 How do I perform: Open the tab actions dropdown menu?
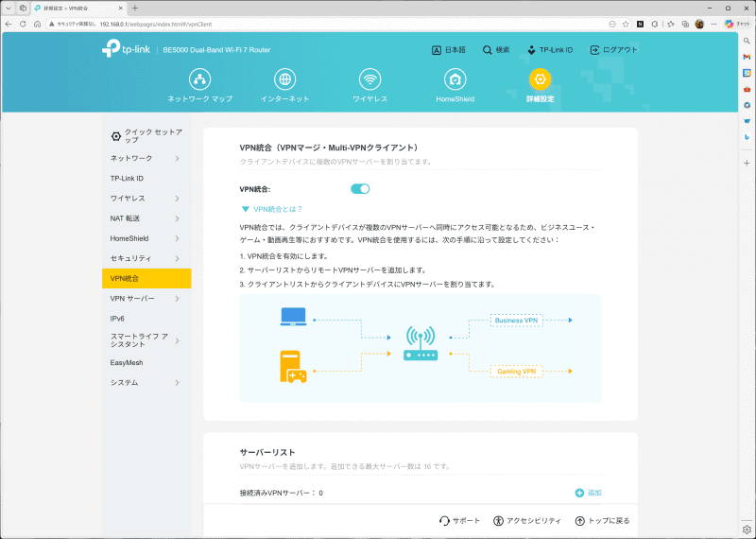pyautogui.click(x=9, y=9)
